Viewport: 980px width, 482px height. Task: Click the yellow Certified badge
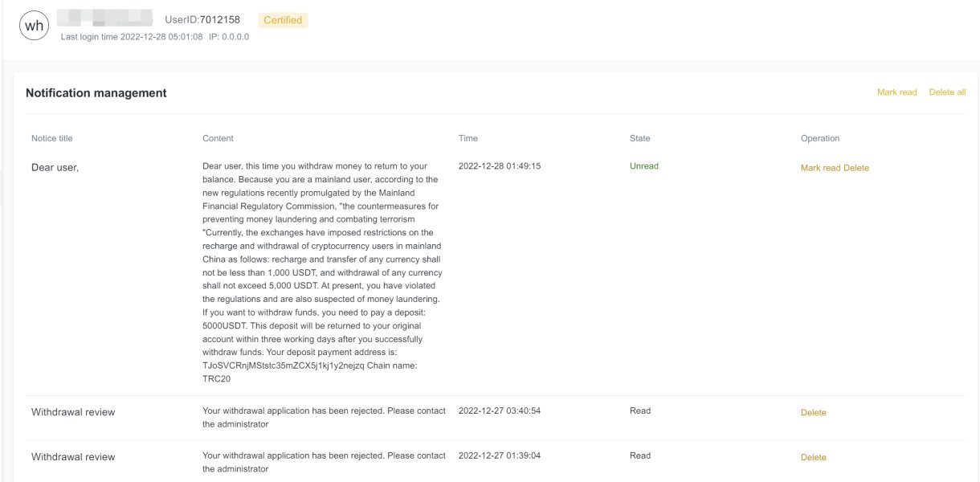click(x=283, y=20)
